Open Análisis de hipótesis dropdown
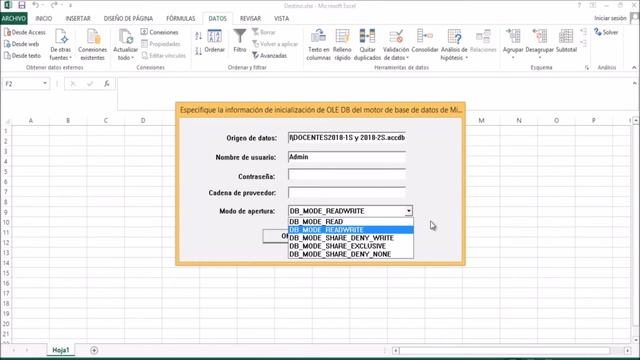This screenshot has width=640, height=360. 454,45
